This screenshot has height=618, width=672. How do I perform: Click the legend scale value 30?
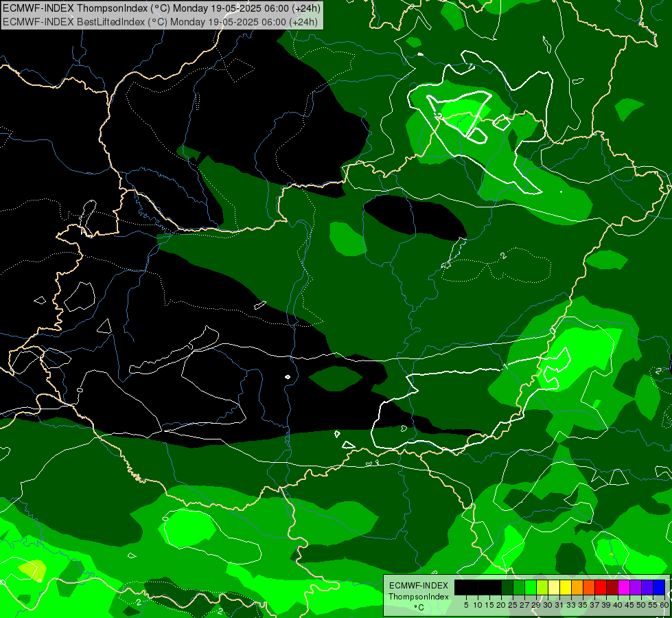pos(548,605)
